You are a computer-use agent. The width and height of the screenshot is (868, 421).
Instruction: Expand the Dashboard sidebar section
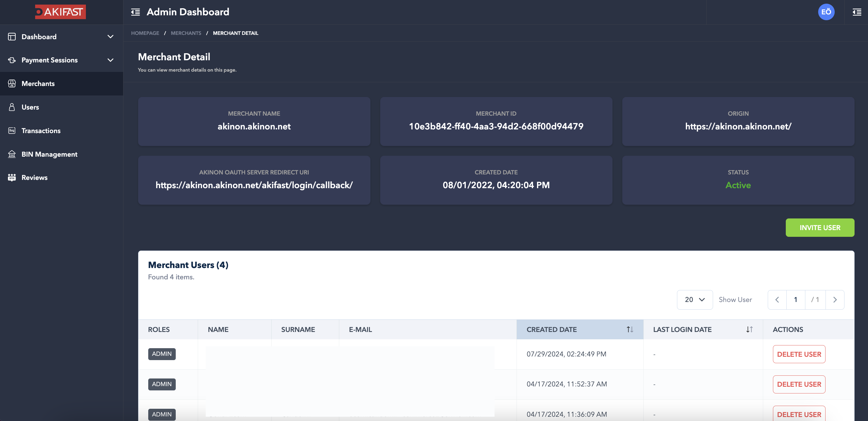tap(110, 36)
